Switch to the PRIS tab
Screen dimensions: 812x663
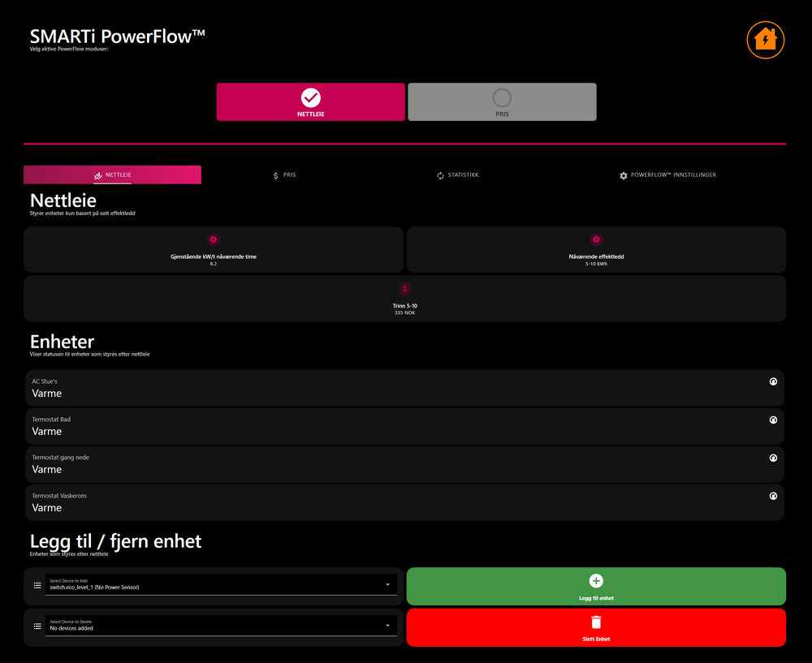[284, 175]
